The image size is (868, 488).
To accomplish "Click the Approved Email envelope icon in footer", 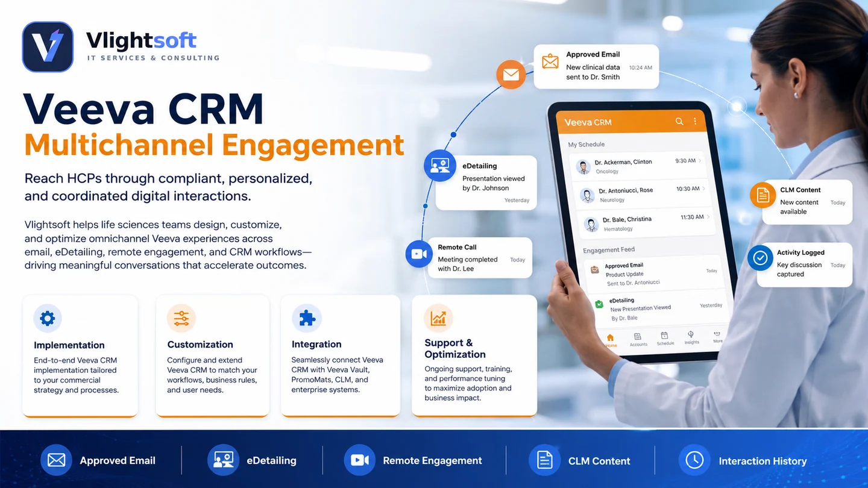I will 56,460.
